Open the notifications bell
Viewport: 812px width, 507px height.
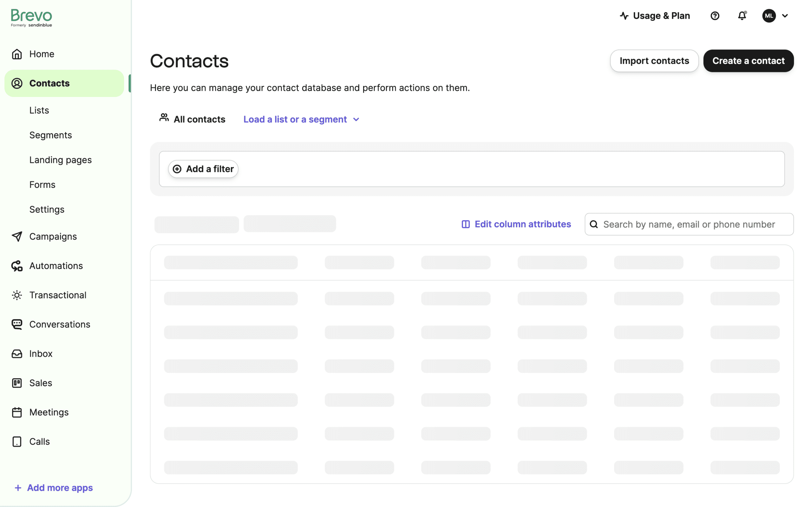[x=742, y=16]
